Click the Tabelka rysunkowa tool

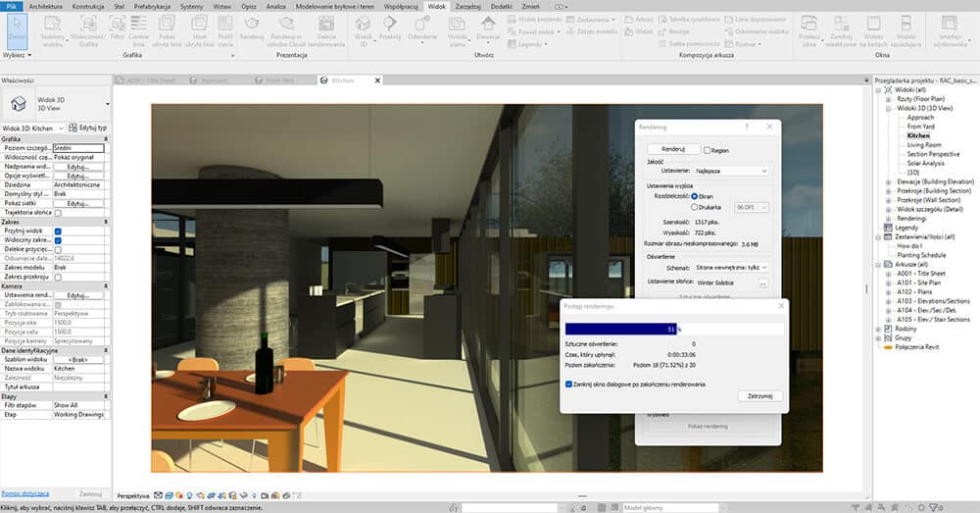click(x=689, y=20)
